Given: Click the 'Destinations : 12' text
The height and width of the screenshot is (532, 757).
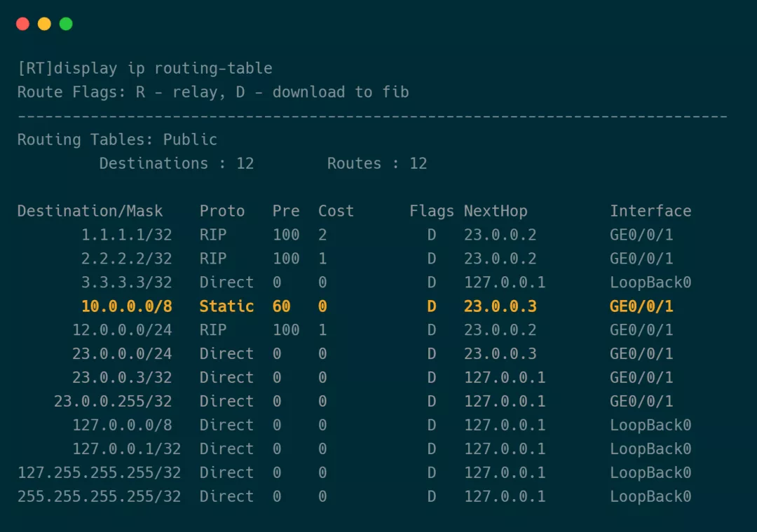Looking at the screenshot, I should coord(177,163).
